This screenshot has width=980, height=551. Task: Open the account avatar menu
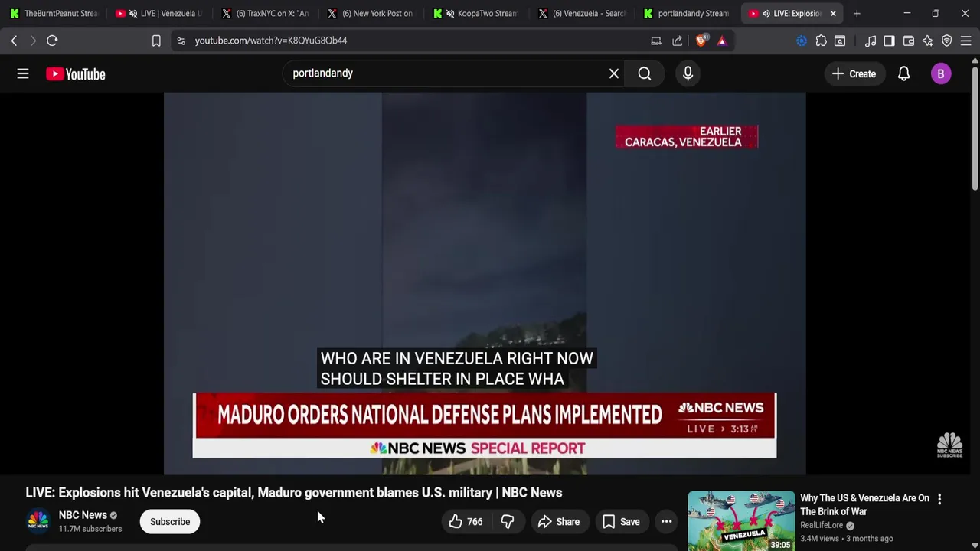point(941,73)
